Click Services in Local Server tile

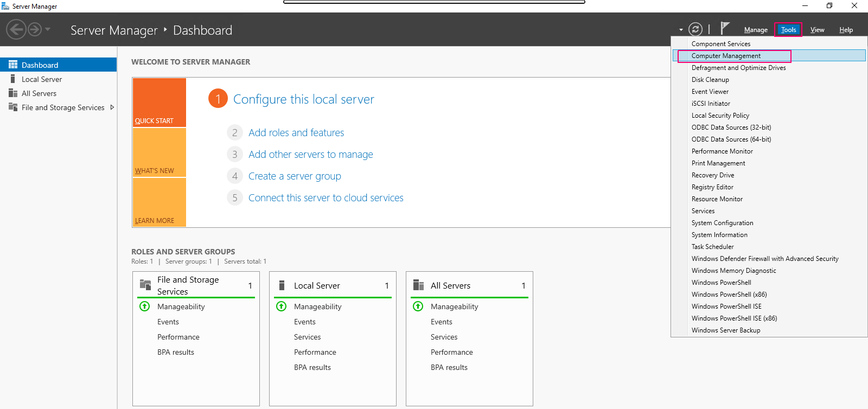coord(308,337)
